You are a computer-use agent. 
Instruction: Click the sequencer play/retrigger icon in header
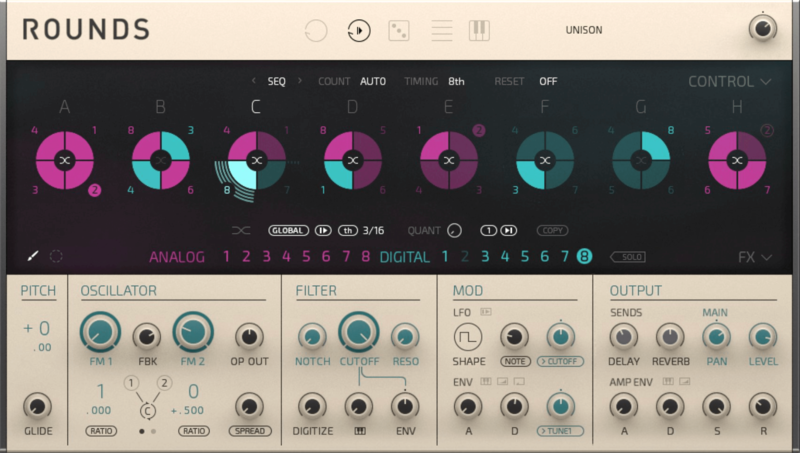click(x=359, y=31)
